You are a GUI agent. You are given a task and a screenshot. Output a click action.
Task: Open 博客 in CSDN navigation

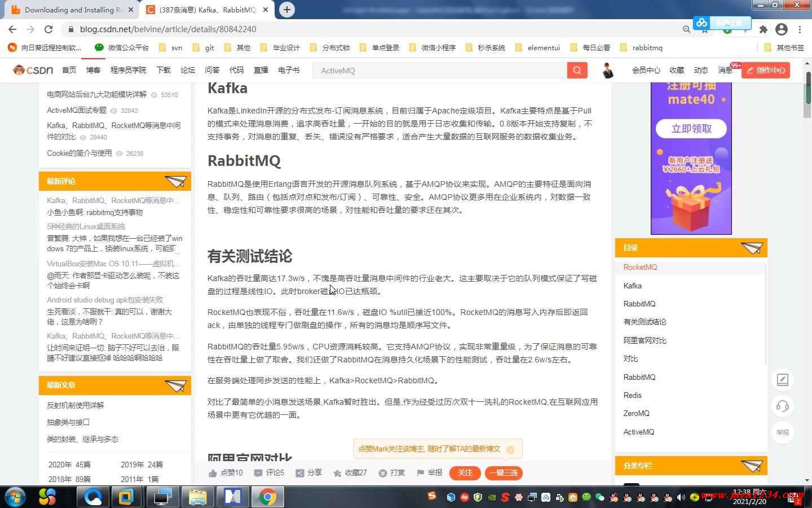(93, 70)
